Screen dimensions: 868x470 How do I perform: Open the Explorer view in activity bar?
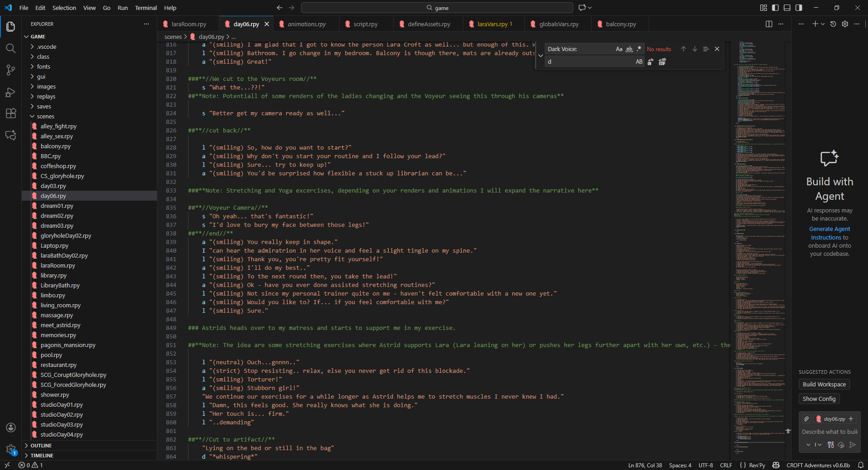click(x=11, y=27)
